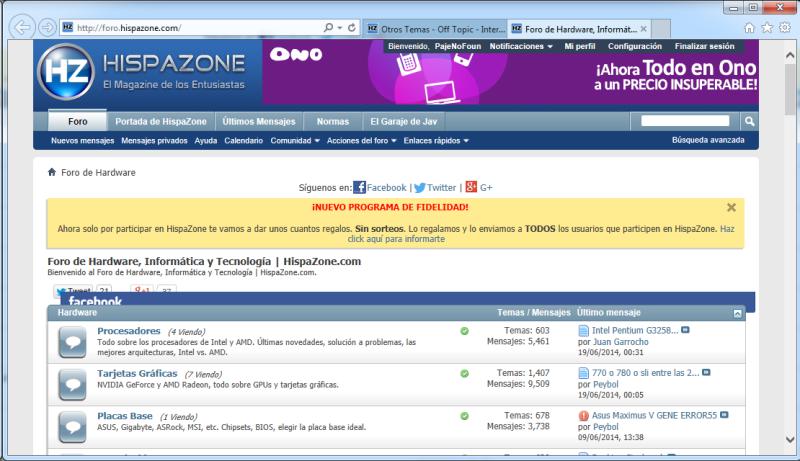Open the Facebook icon link

click(359, 187)
